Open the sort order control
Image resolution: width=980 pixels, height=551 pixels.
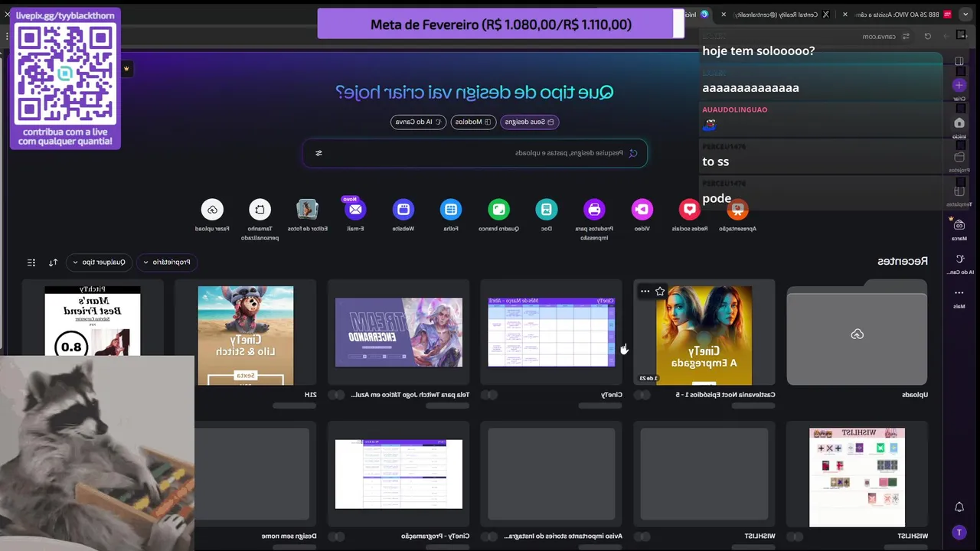pos(53,262)
